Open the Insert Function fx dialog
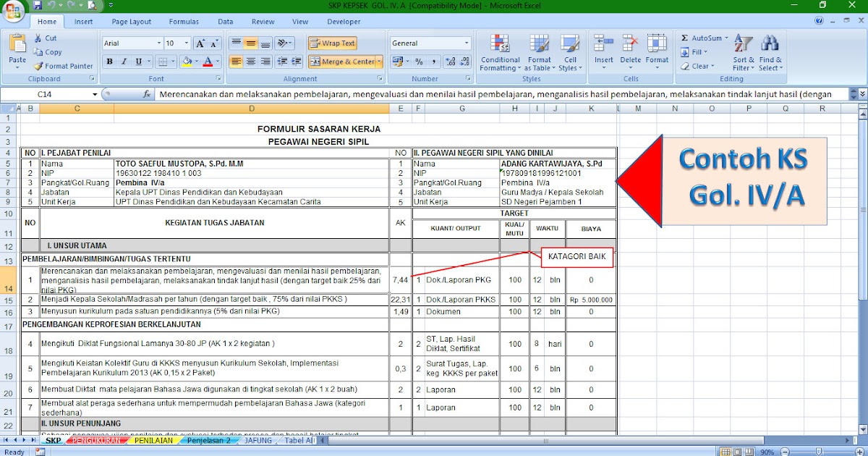Viewport: 868px width, 456px height. (147, 94)
